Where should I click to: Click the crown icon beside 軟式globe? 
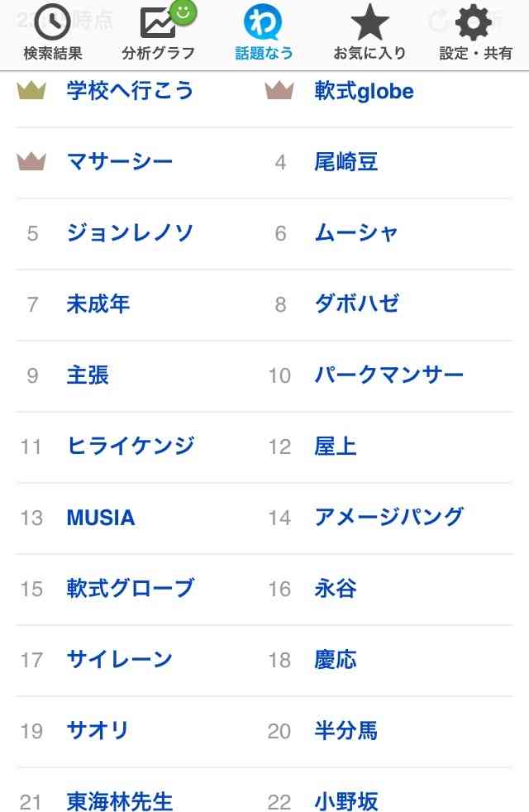280,89
